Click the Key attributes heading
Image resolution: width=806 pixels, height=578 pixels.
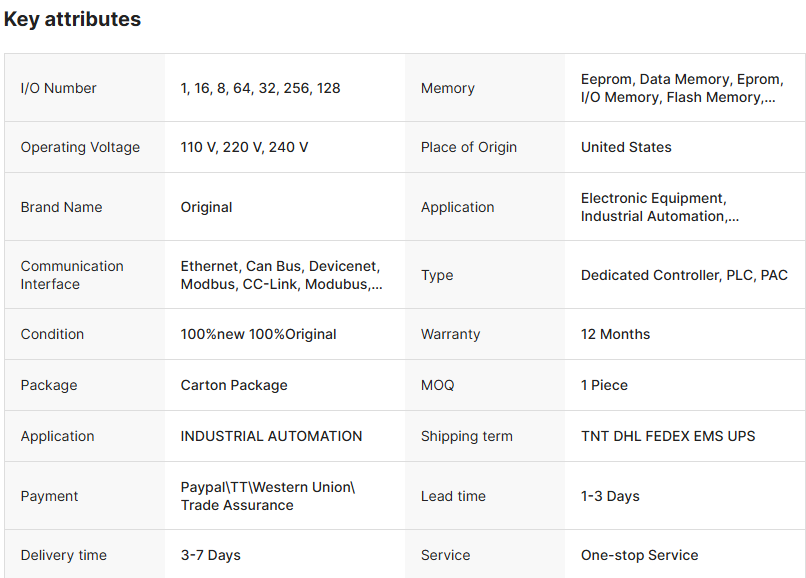[x=72, y=19]
